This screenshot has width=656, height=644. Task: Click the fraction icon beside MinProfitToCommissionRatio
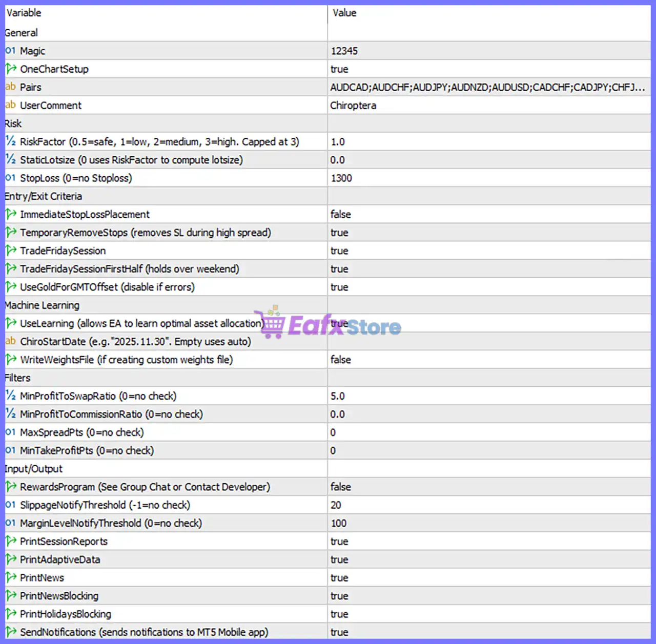click(x=10, y=414)
